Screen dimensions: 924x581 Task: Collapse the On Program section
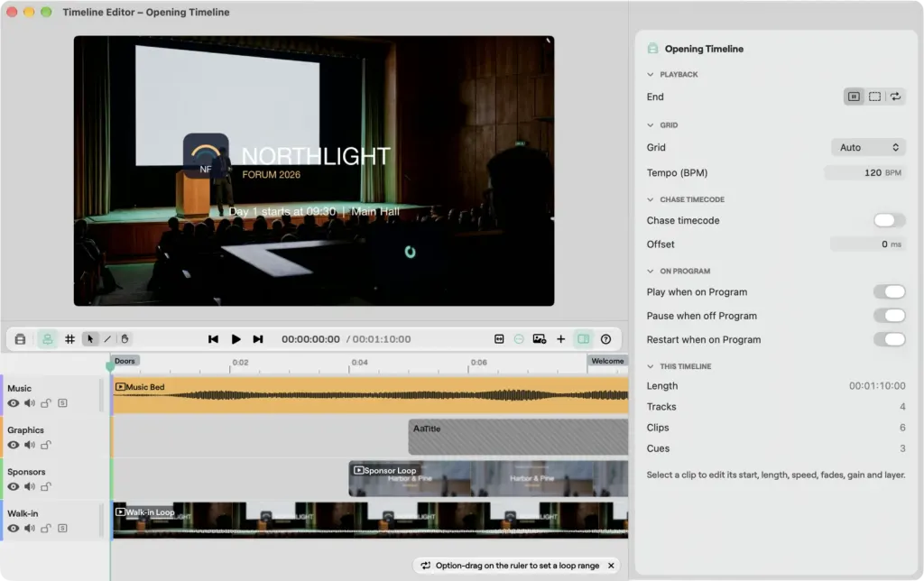650,271
